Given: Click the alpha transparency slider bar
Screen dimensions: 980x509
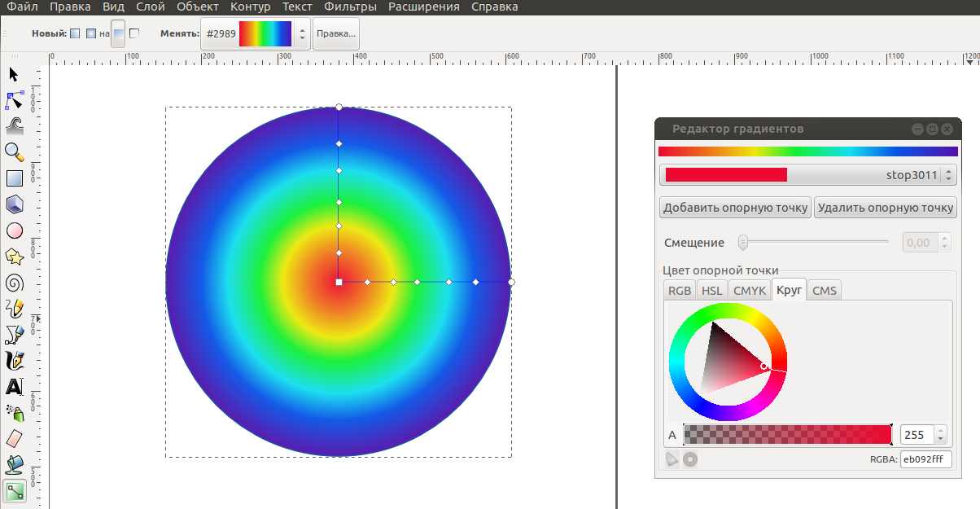Looking at the screenshot, I should click(788, 435).
